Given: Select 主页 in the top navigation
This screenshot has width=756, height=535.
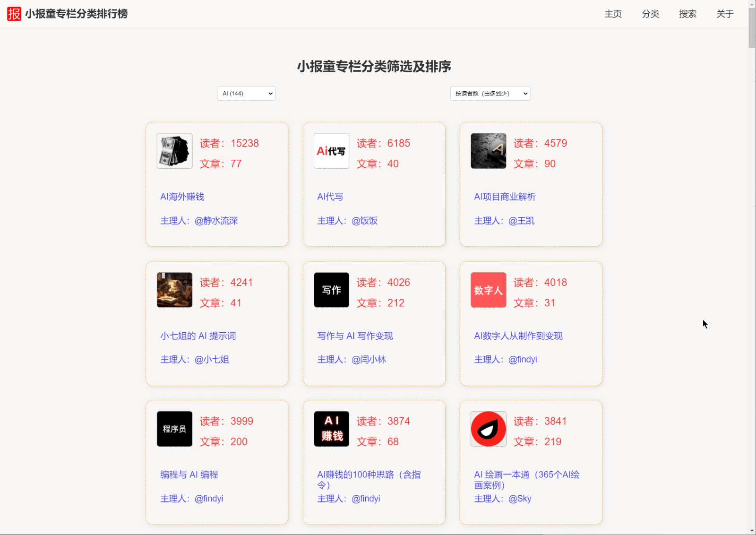Looking at the screenshot, I should coord(612,14).
